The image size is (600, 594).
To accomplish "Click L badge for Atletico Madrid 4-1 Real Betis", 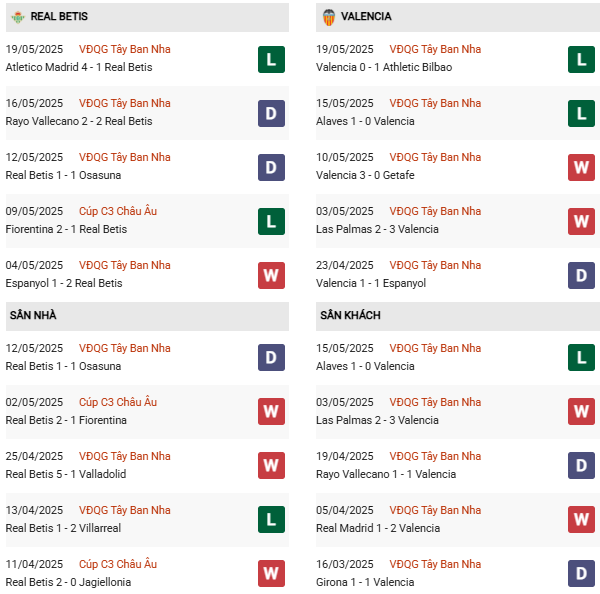I will click(x=271, y=59).
